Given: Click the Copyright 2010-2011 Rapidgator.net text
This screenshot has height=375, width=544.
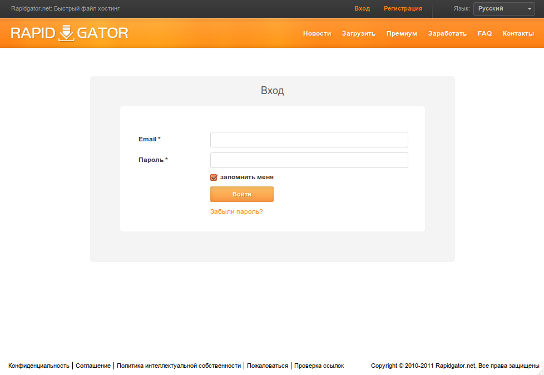Looking at the screenshot, I should coord(455,366).
